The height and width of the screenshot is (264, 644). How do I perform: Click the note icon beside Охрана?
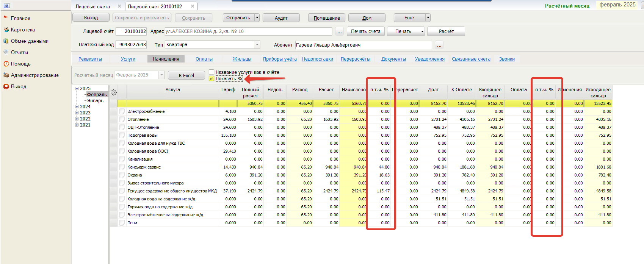[x=122, y=175]
